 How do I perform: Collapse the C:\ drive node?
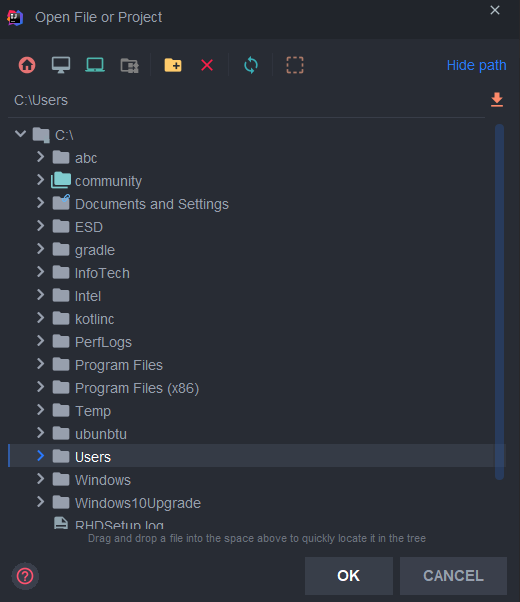(20, 134)
